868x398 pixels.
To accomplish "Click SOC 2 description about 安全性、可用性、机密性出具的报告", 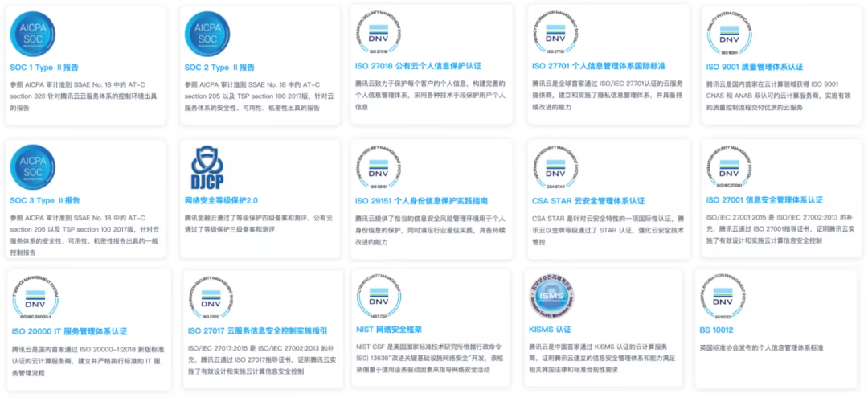I will [x=257, y=96].
